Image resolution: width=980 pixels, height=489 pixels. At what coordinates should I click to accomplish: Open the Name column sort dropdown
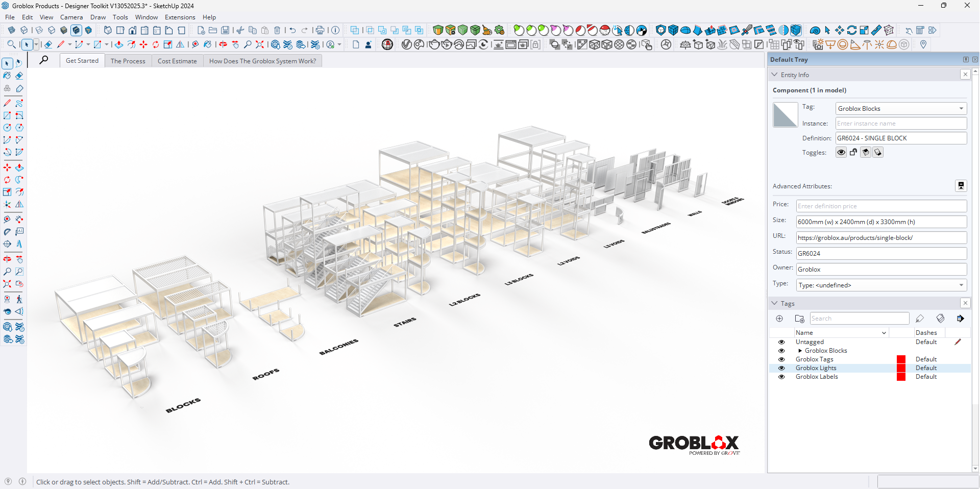click(884, 333)
